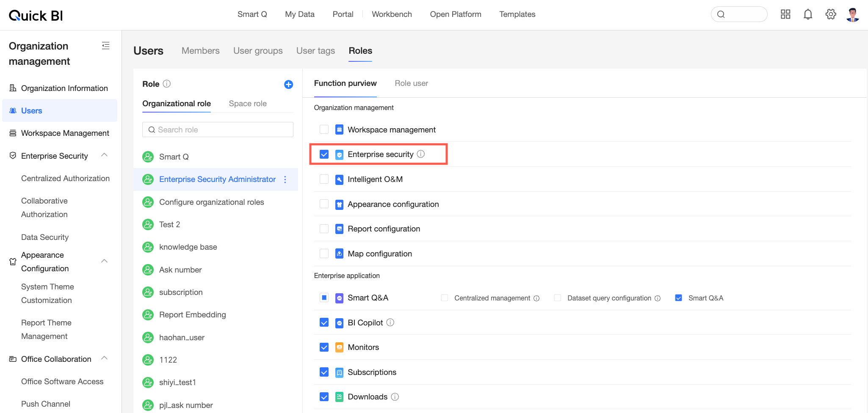Enable the Workspace management checkbox
This screenshot has height=413, width=868.
click(x=324, y=129)
